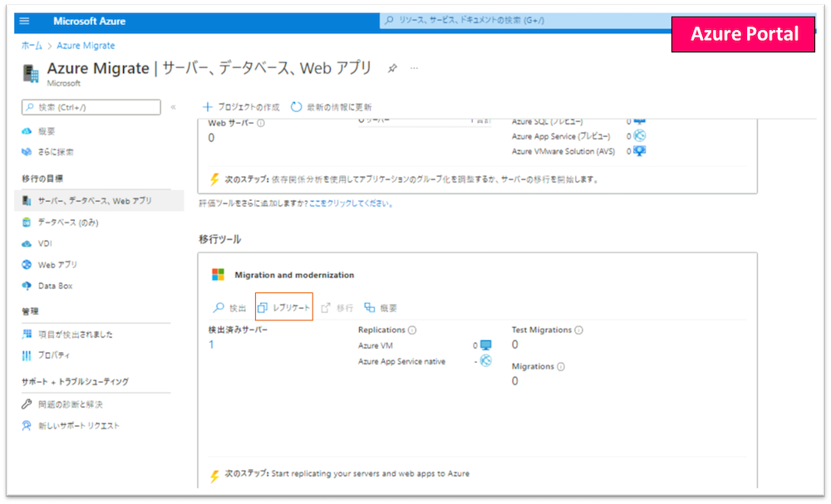The height and width of the screenshot is (504, 831).
Task: Click 最新の情報に更新 refresh button
Action: pos(332,107)
